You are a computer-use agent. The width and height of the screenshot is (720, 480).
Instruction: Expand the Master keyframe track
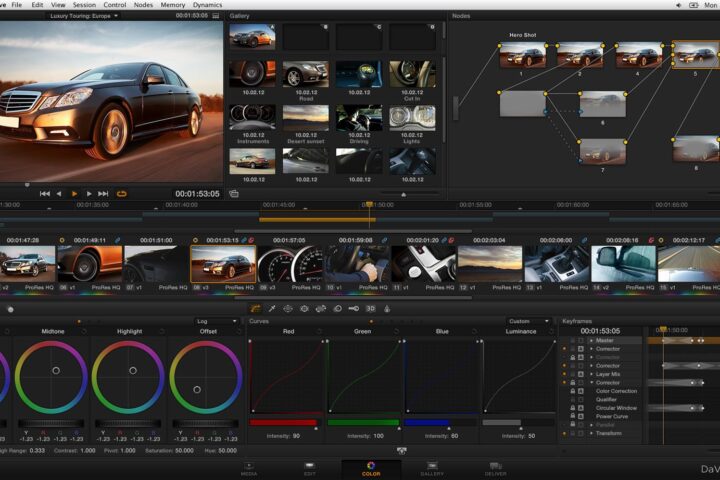pos(591,340)
